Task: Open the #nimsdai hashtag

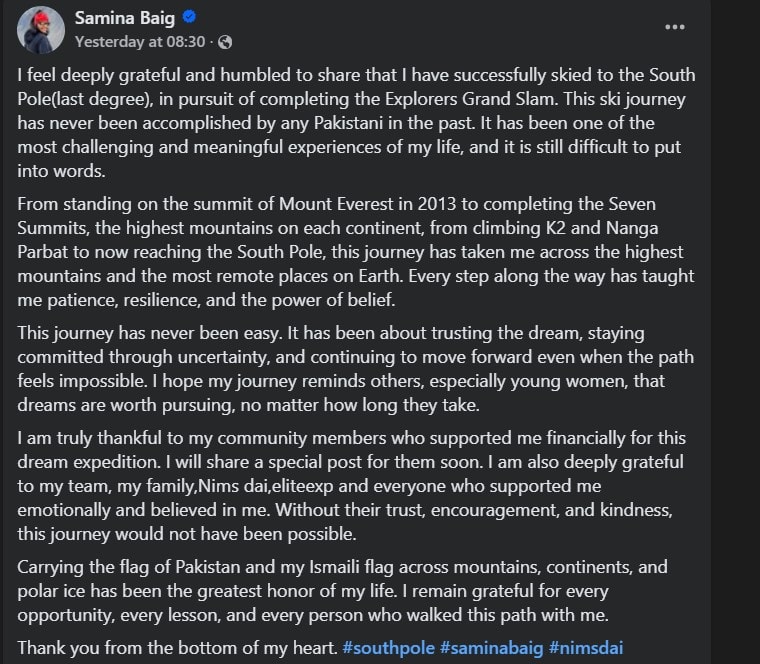Action: coord(586,648)
